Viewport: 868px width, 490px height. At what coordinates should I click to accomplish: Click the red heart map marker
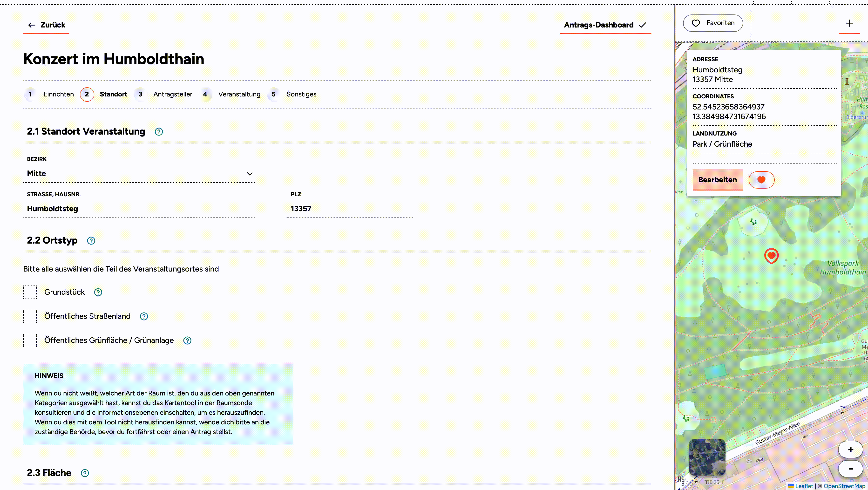click(771, 256)
